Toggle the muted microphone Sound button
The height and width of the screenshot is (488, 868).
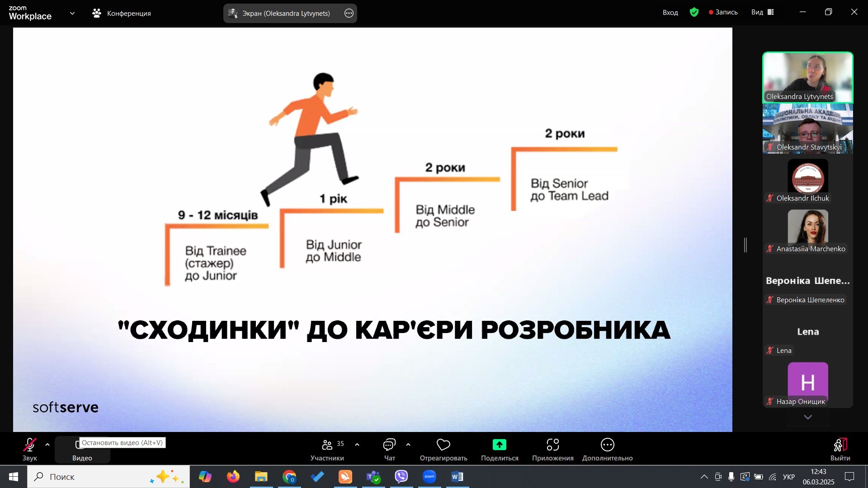click(x=30, y=445)
